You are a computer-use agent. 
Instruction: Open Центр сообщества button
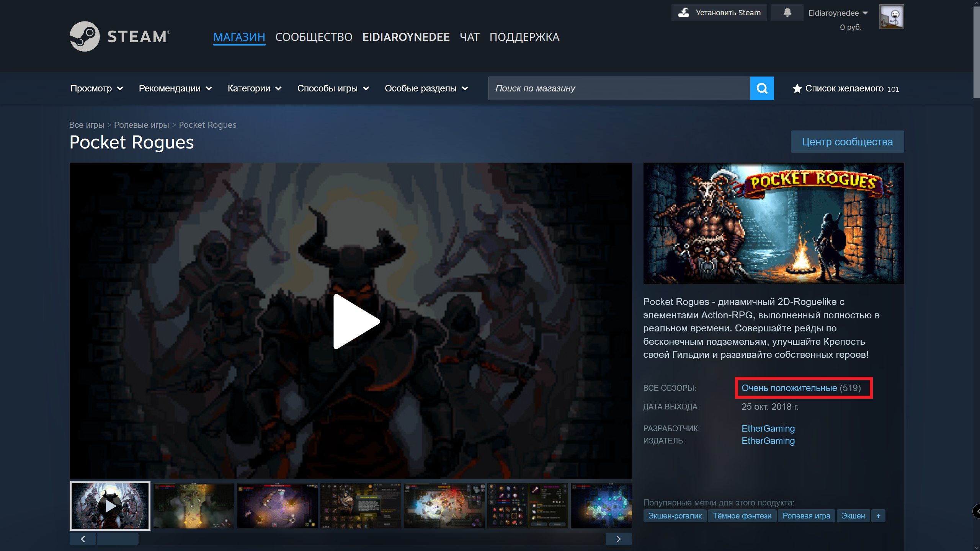click(x=847, y=142)
